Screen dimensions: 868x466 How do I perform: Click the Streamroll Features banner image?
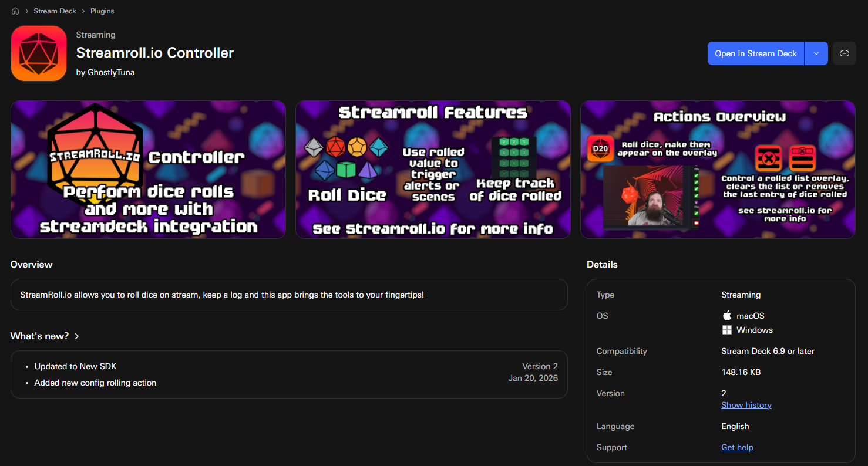(433, 169)
